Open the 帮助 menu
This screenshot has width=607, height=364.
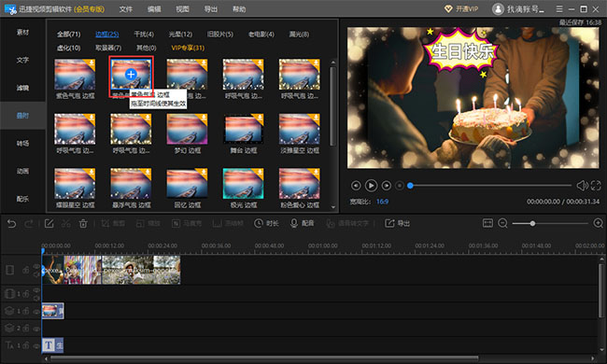239,9
